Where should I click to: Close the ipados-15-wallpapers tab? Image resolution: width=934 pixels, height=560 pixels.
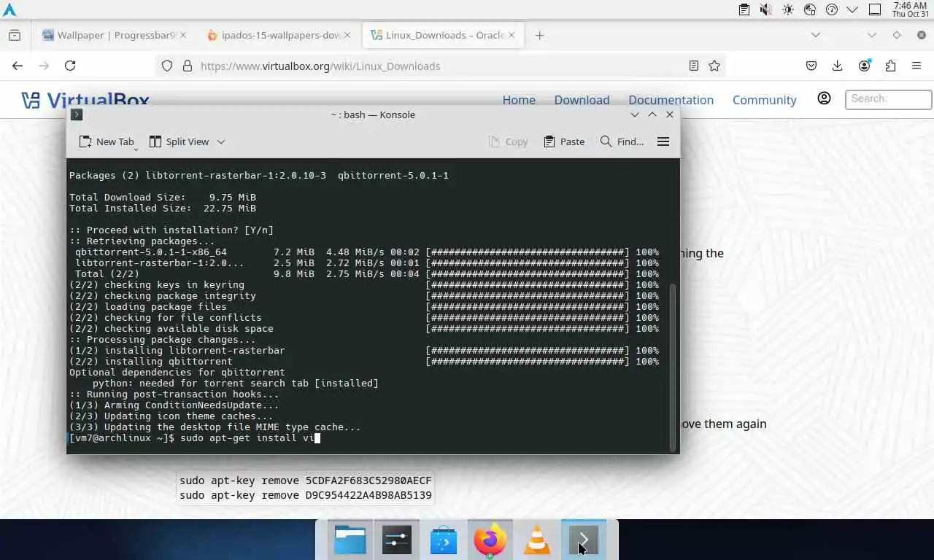[347, 35]
